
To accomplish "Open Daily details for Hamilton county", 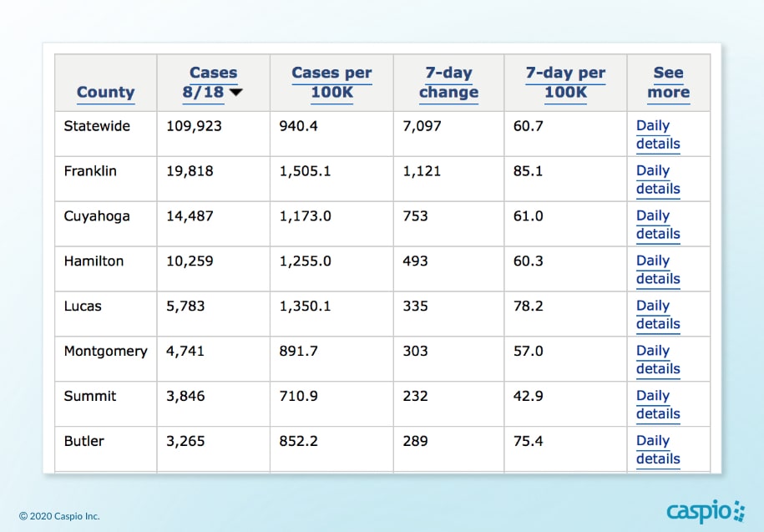I will (x=657, y=270).
